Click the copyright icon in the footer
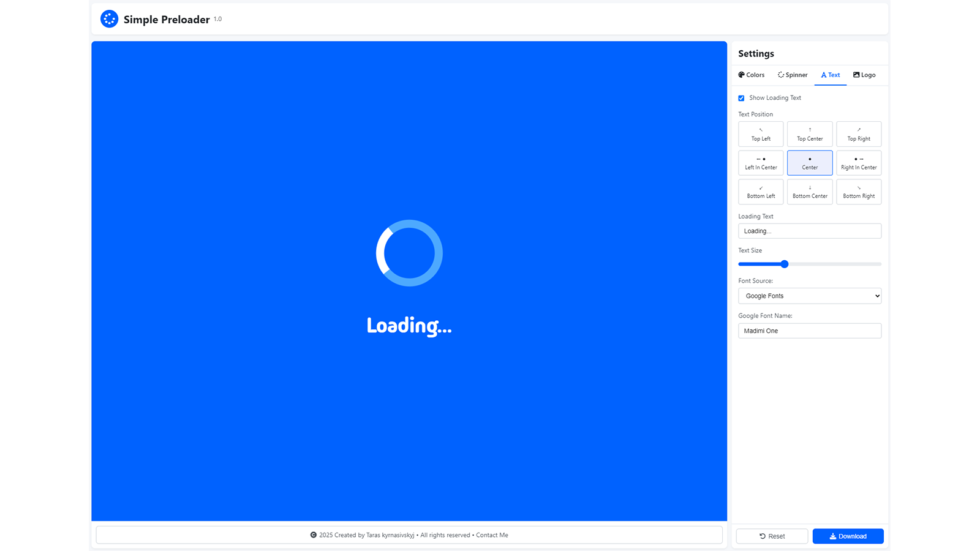 (314, 534)
